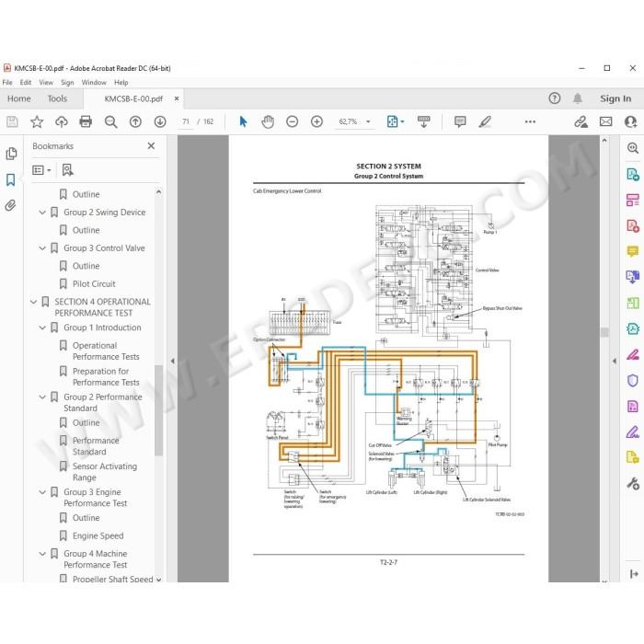Open Engine Speed bookmark
Viewport: 644px width, 644px height.
[98, 535]
